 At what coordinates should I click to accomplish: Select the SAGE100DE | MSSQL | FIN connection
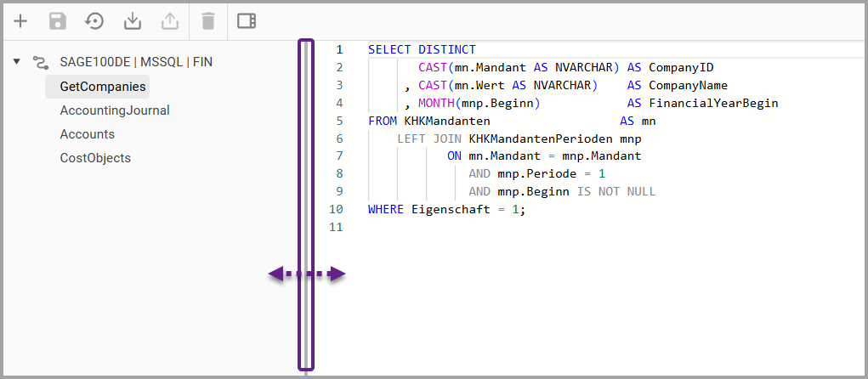tap(136, 62)
